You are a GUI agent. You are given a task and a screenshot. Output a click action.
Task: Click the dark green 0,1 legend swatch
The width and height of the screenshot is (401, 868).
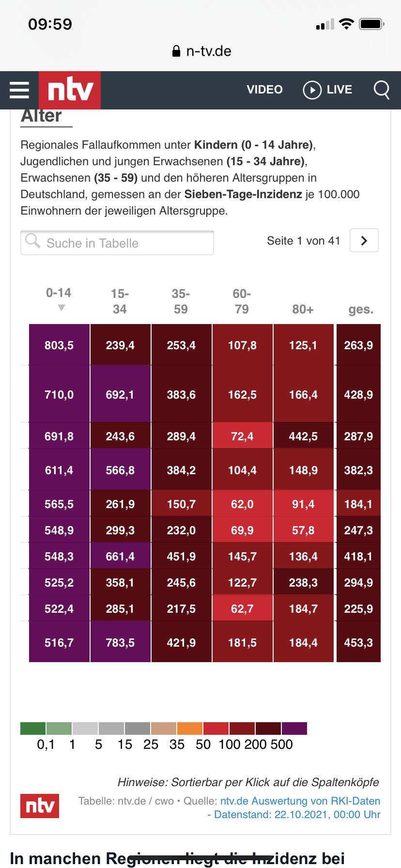pos(33,728)
